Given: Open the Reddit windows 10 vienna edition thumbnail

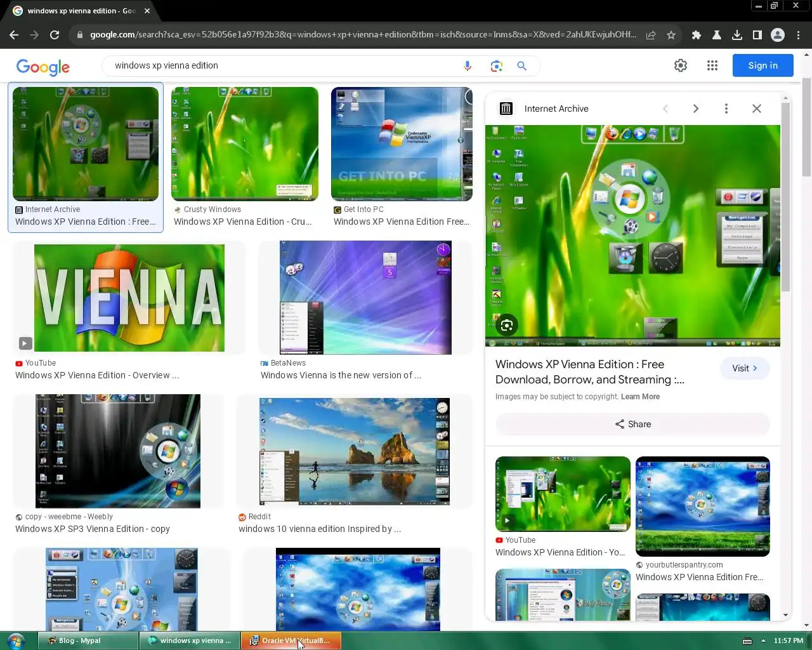Looking at the screenshot, I should 355,451.
